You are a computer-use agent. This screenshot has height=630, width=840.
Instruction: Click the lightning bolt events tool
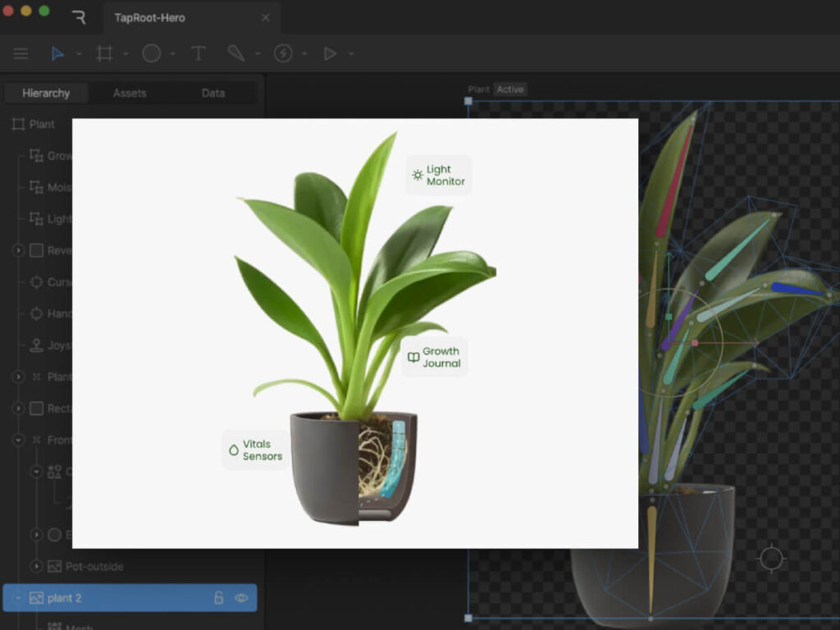[x=283, y=54]
